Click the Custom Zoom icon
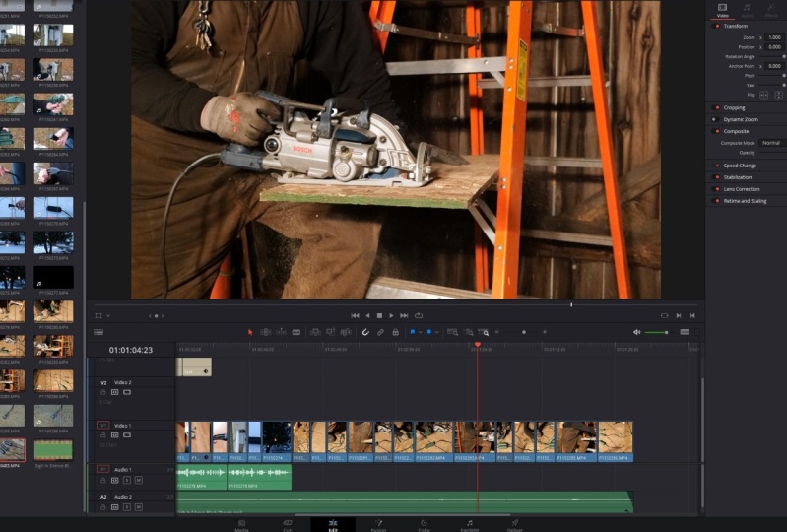Viewport: 787px width, 532px height. (484, 332)
